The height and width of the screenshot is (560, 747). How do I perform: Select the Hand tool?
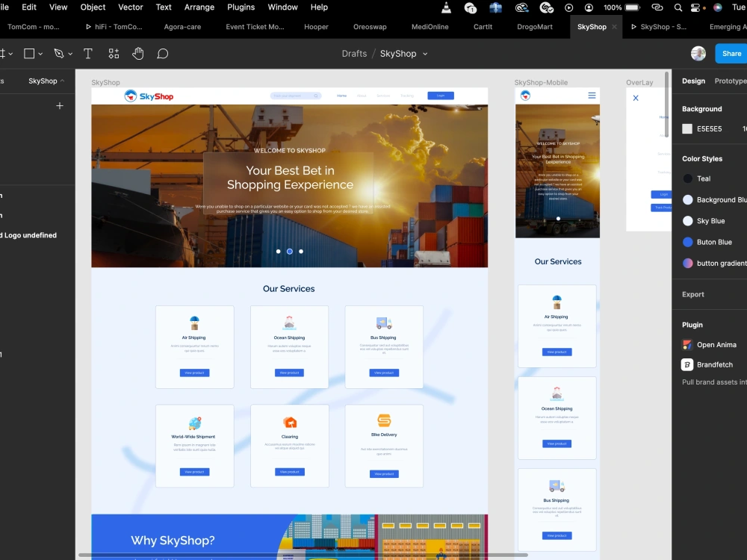(x=137, y=54)
